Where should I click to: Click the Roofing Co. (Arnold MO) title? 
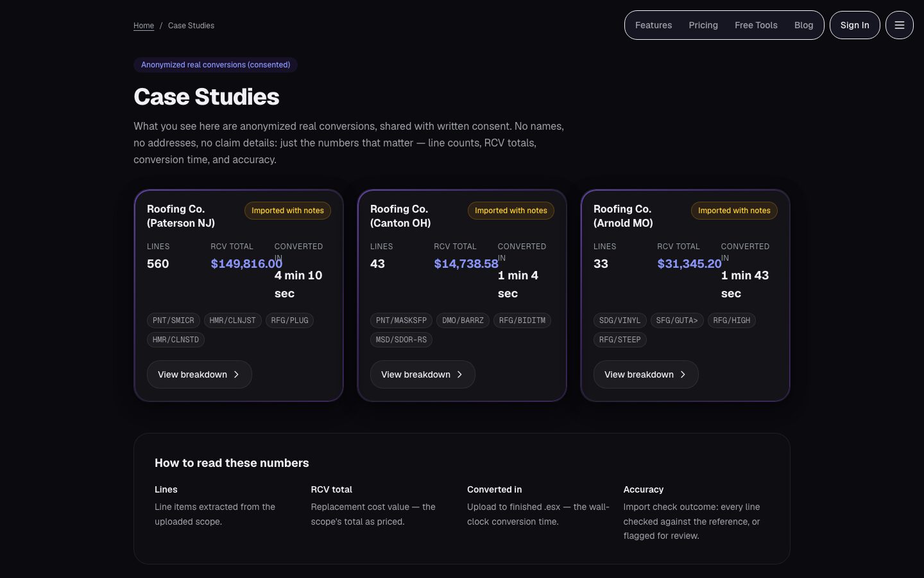(623, 216)
